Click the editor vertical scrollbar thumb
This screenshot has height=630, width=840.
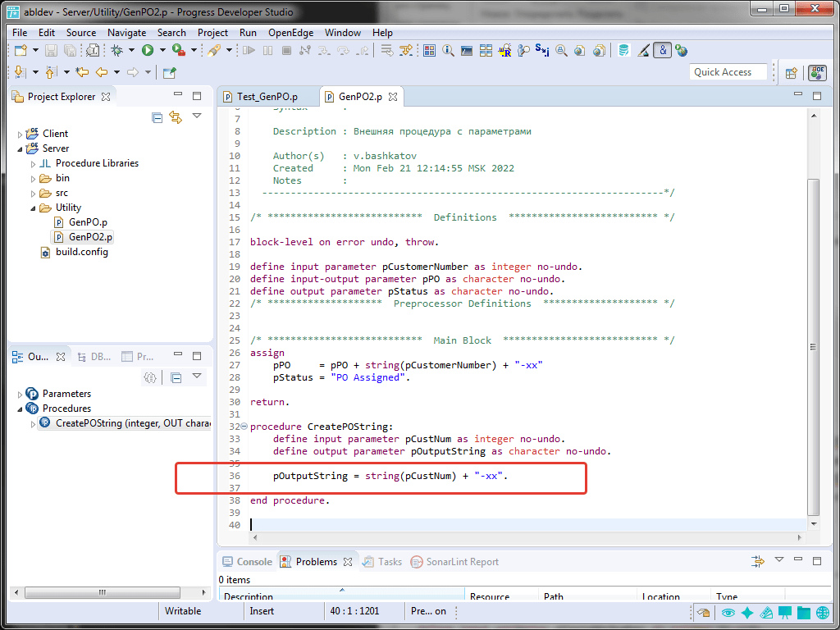click(x=813, y=348)
